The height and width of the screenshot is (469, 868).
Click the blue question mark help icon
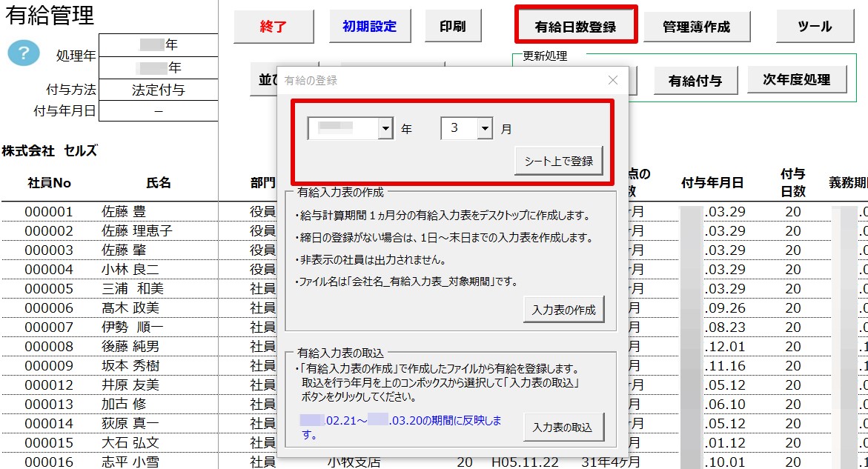coord(23,53)
